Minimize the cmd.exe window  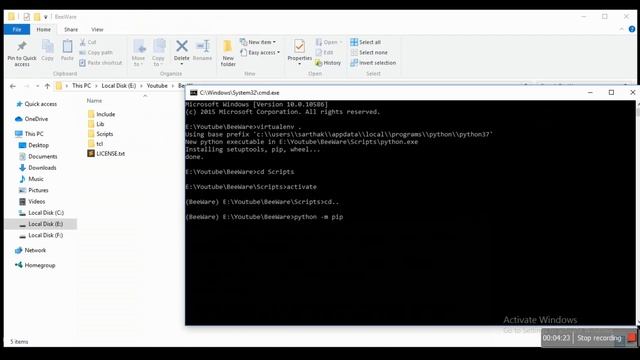coord(590,93)
